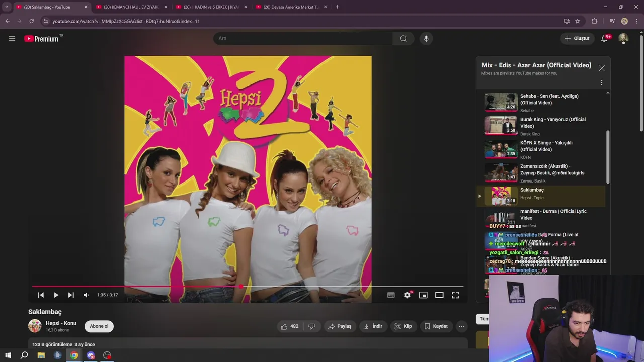Viewport: 644px width, 362px height.
Task: Go back in the browser
Action: [7, 21]
